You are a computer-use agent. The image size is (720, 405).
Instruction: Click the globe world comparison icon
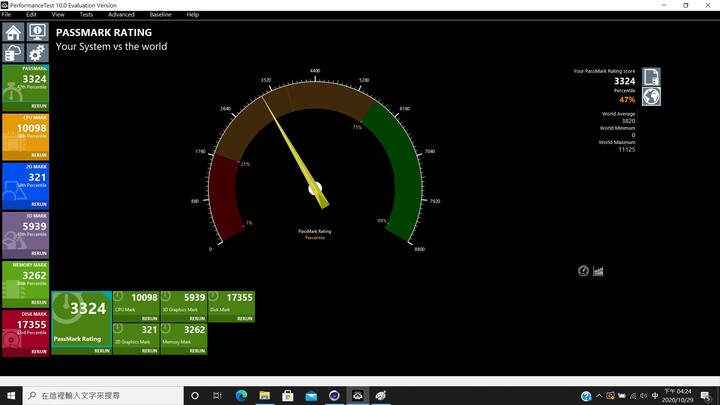tap(651, 96)
